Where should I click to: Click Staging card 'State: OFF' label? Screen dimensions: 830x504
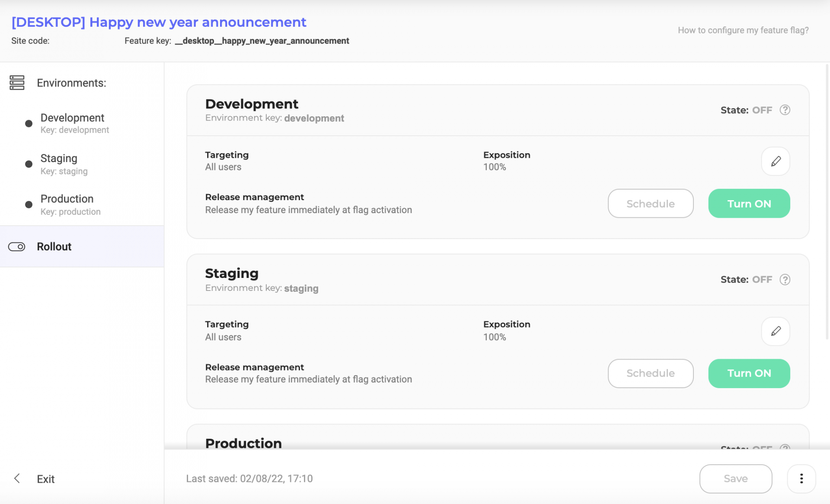click(x=746, y=280)
